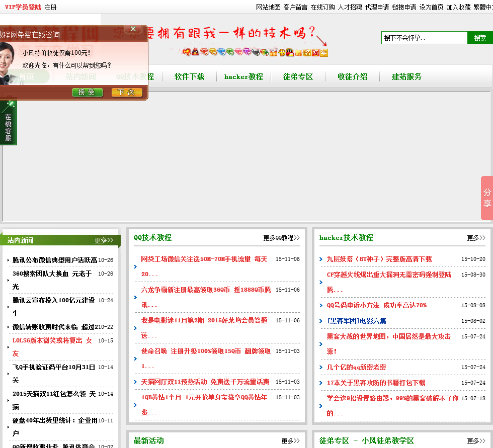
Task: Click the 站内新闻 section title
Action: point(21,240)
